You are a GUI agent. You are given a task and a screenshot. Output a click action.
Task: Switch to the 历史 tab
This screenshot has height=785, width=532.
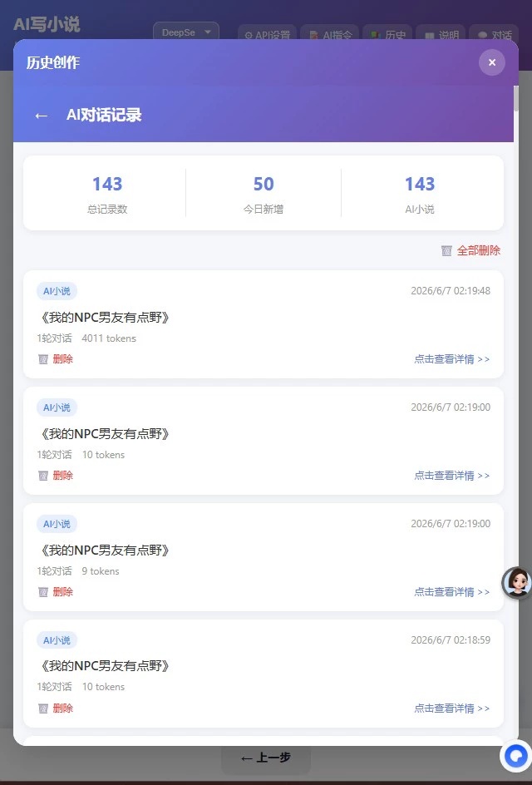pos(387,35)
